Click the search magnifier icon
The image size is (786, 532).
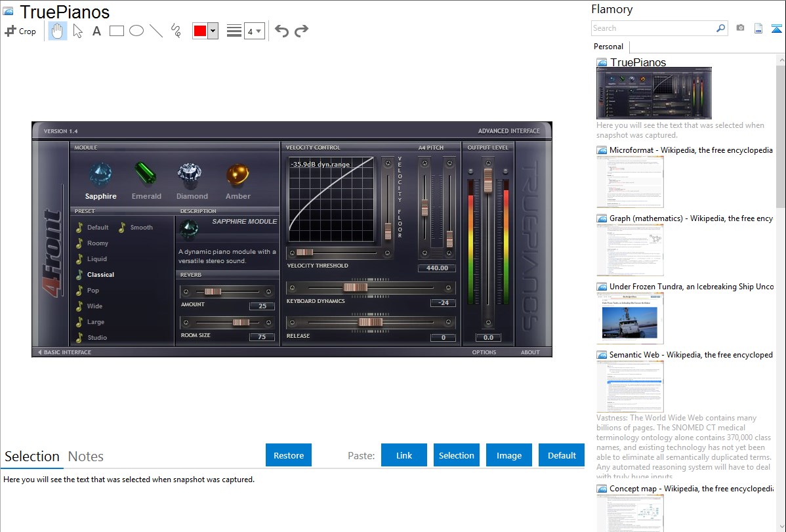click(720, 28)
